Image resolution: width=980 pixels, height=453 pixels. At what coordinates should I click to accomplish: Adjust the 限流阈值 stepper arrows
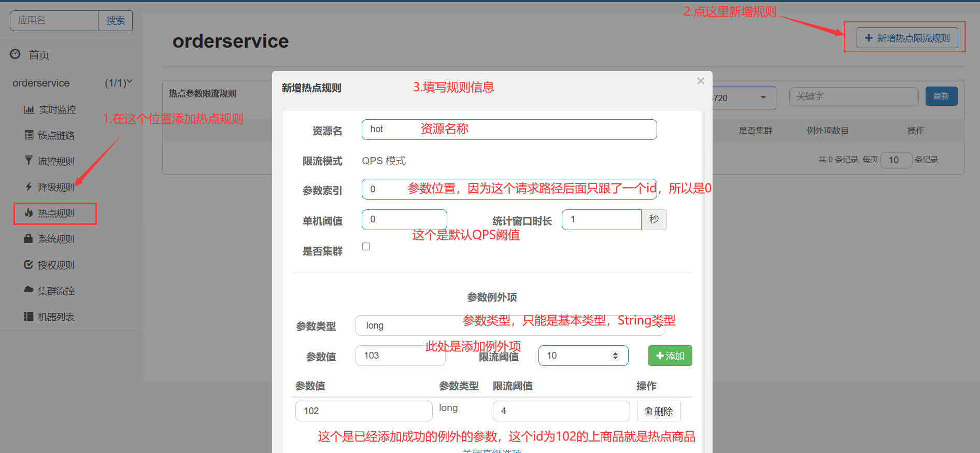[615, 356]
